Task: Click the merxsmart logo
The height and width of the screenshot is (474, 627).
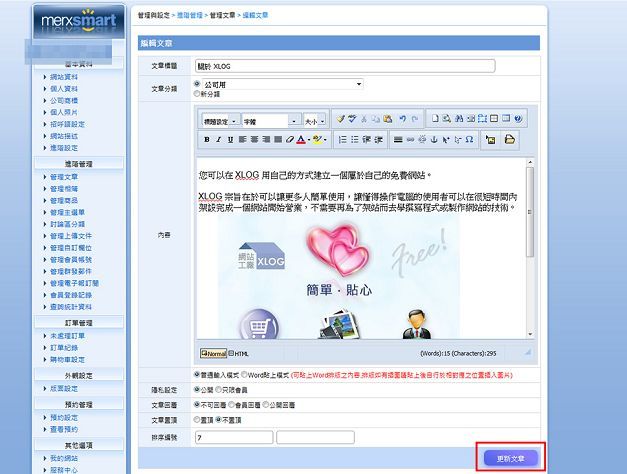Action: [x=79, y=22]
